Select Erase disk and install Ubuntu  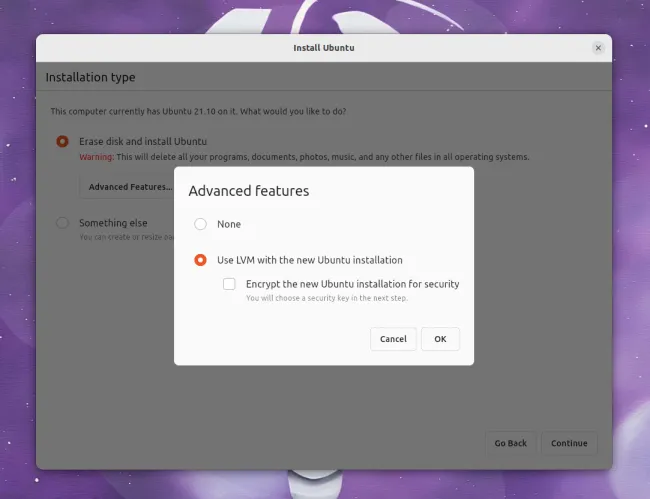coord(62,141)
